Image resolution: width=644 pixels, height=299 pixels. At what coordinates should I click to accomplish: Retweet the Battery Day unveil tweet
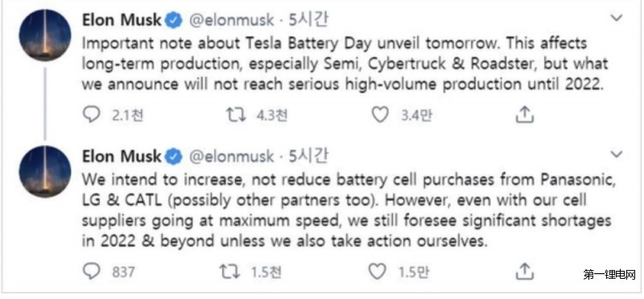237,115
